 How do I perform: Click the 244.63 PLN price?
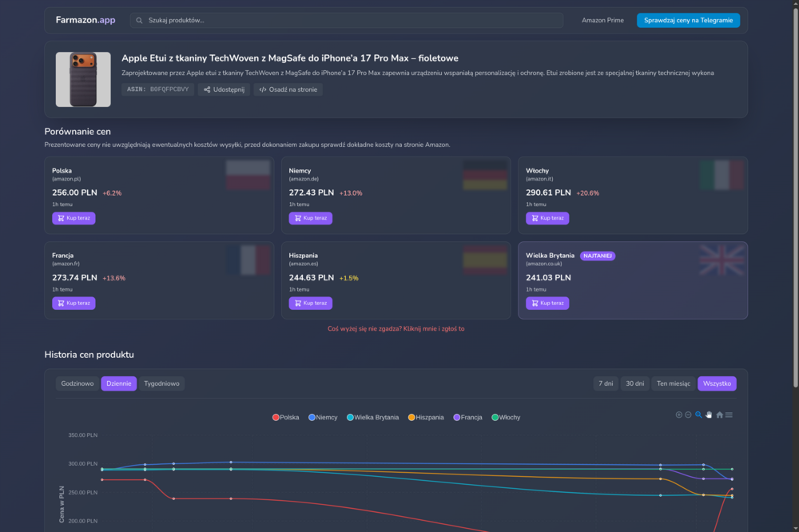(312, 278)
